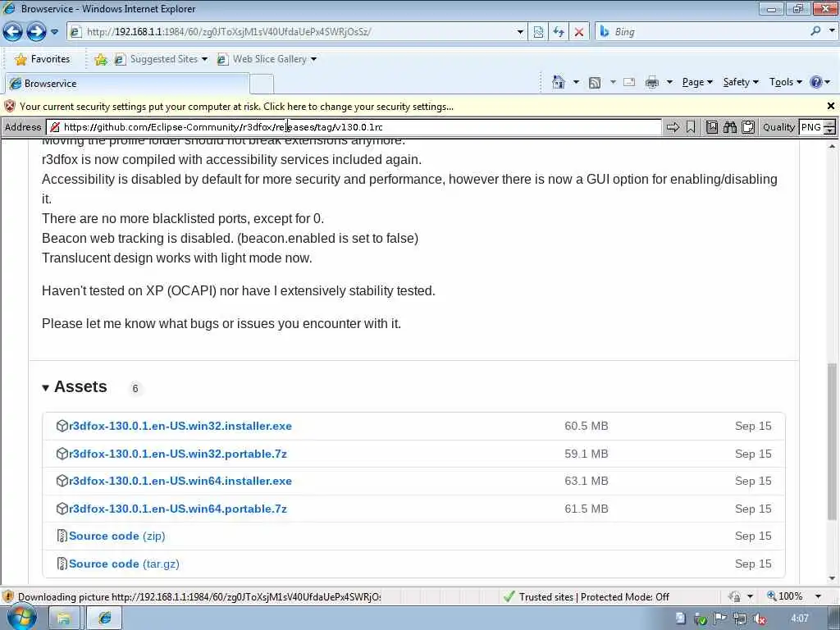Image resolution: width=840 pixels, height=630 pixels.
Task: Click the Browservice open bookmarks icon
Action: (711, 127)
